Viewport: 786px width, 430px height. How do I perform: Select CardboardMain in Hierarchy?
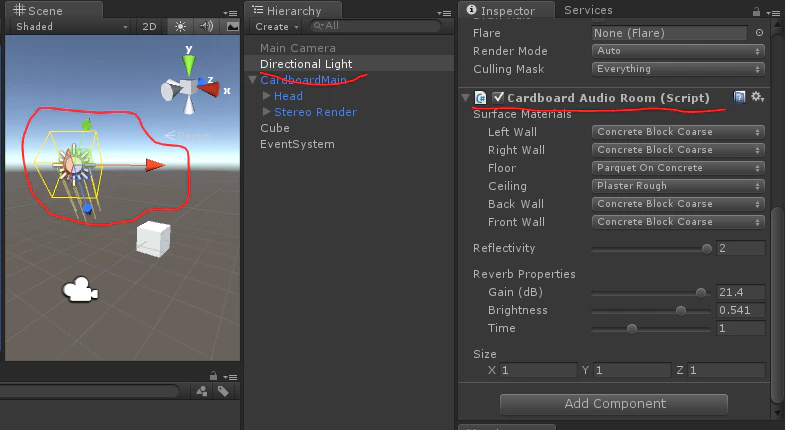pyautogui.click(x=303, y=80)
